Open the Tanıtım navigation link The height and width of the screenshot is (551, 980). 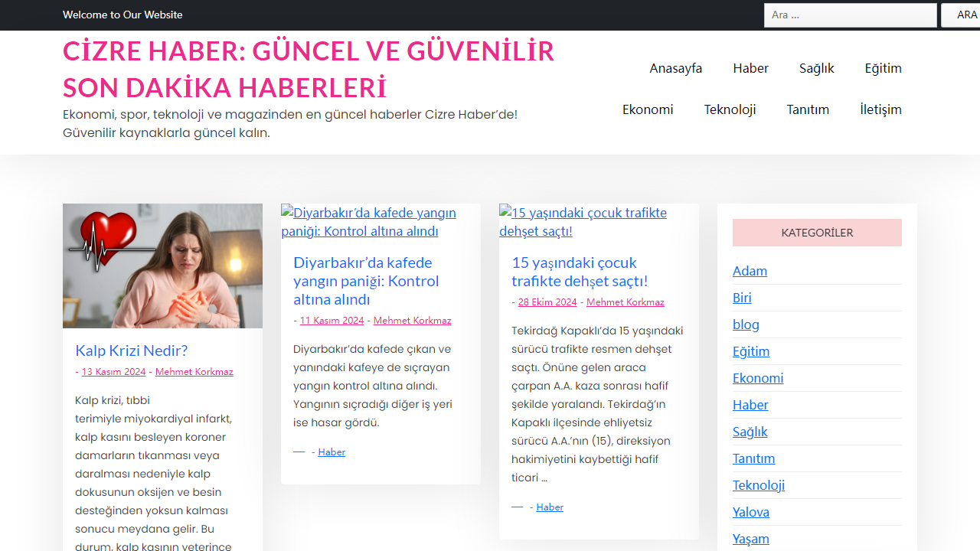tap(808, 109)
